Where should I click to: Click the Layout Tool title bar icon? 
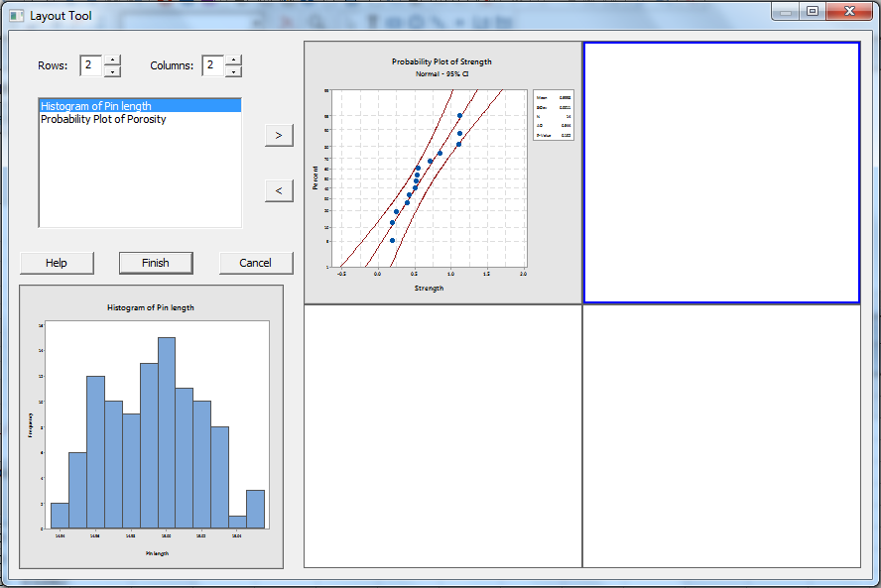(x=16, y=16)
